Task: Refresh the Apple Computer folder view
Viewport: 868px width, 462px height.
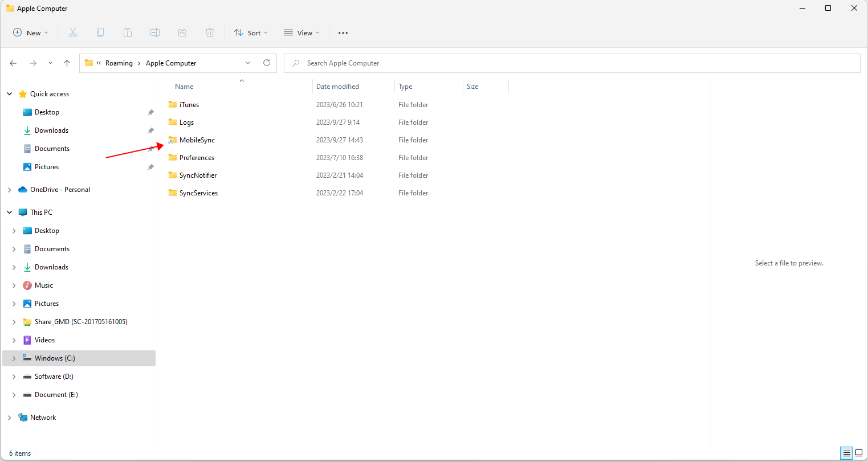Action: 267,63
